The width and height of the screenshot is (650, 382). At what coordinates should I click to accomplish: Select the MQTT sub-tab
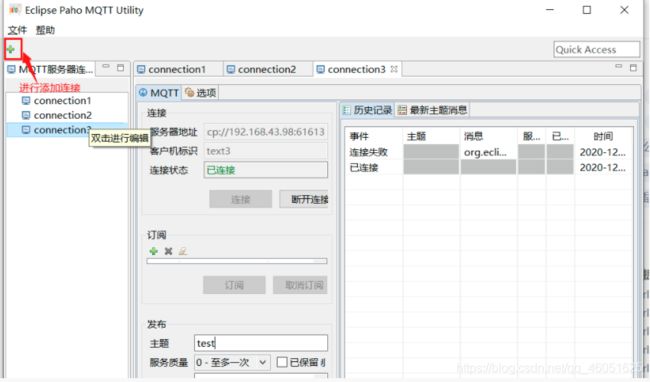click(159, 93)
